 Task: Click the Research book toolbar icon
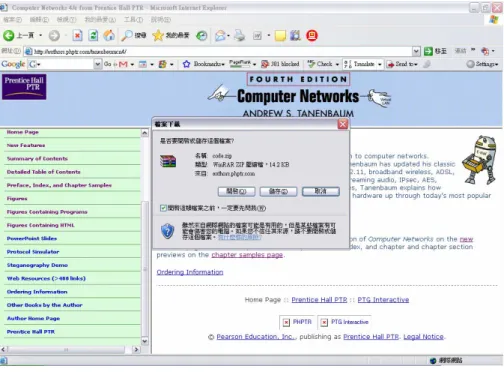click(295, 35)
